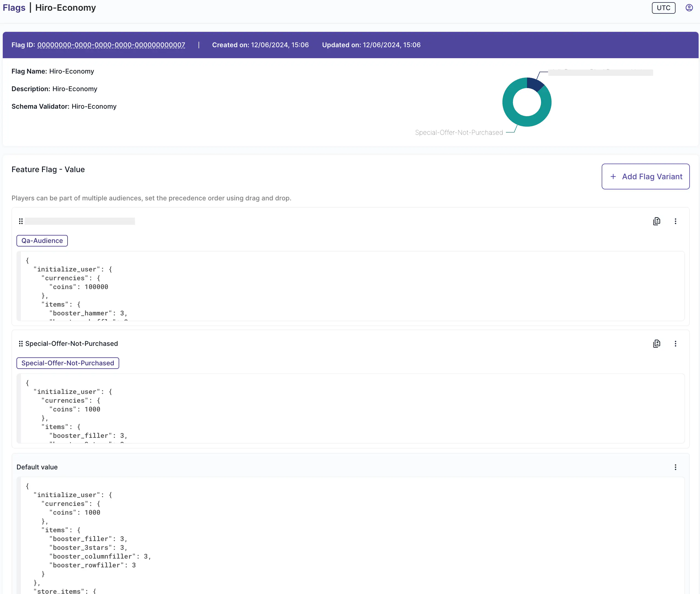Click the Special-Offer-Not-Purchased variant title
This screenshot has width=700, height=594.
pos(71,343)
